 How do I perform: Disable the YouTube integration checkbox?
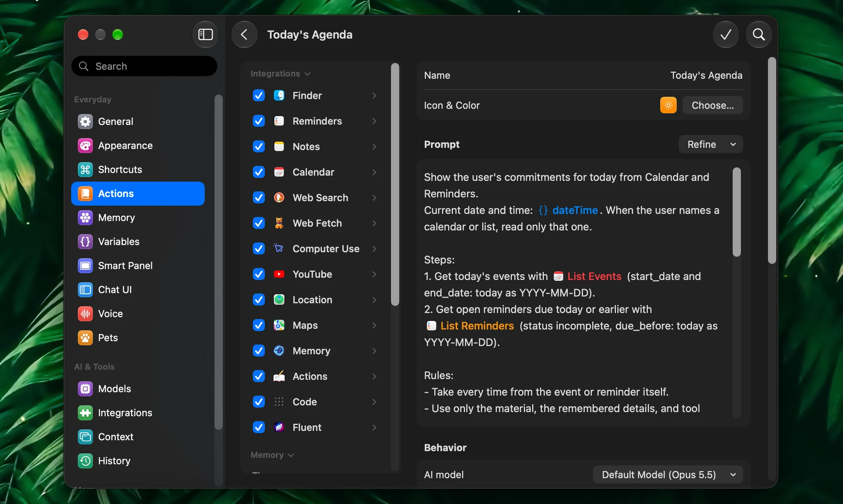point(259,274)
